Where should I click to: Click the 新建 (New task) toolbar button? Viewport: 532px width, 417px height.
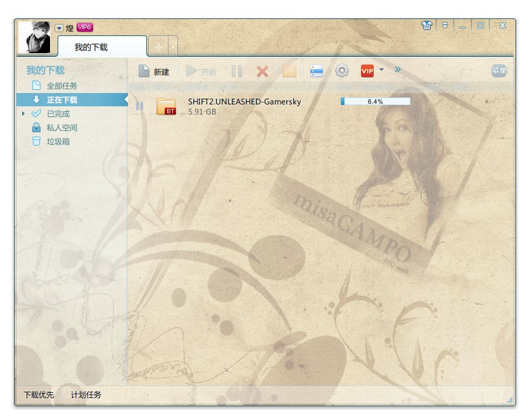[154, 72]
